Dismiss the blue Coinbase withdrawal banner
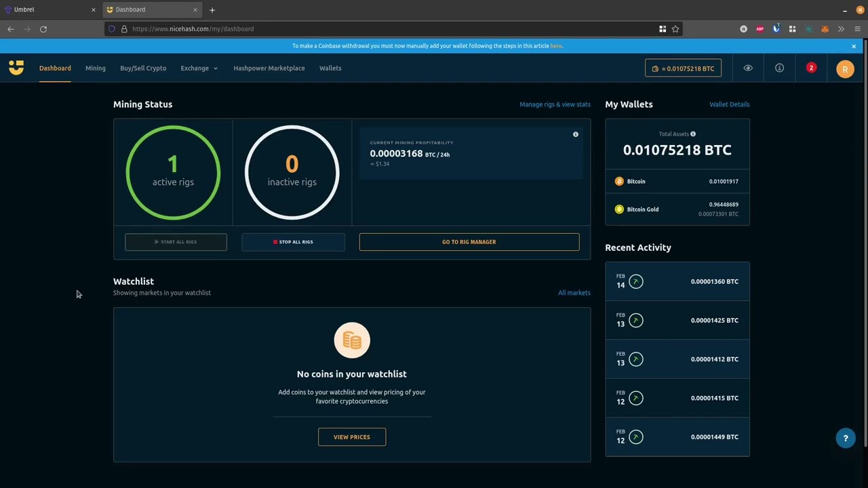 pyautogui.click(x=854, y=46)
